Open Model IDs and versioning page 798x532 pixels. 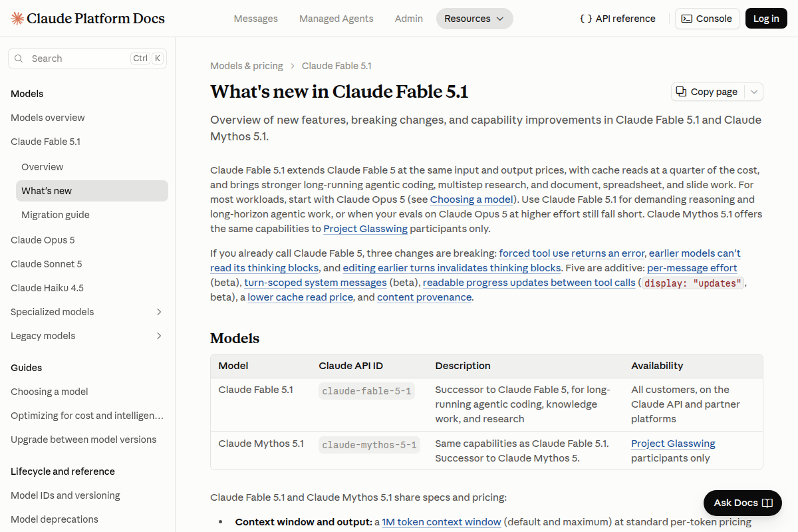pos(65,495)
